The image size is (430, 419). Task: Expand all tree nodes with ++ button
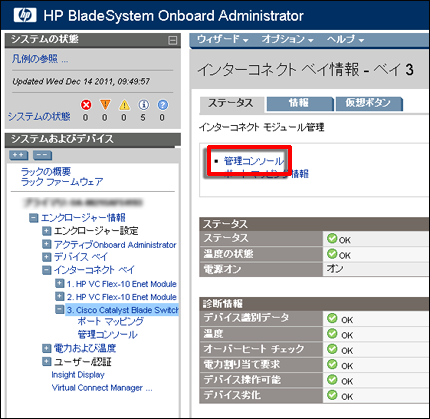(19, 155)
